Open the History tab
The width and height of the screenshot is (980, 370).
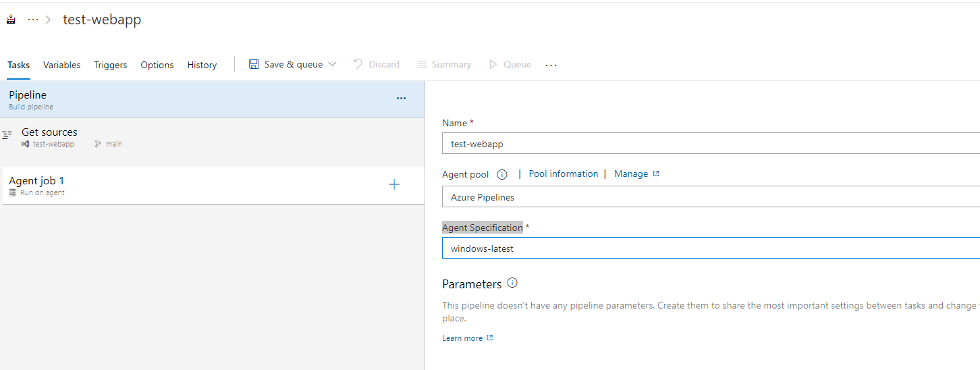(x=202, y=65)
